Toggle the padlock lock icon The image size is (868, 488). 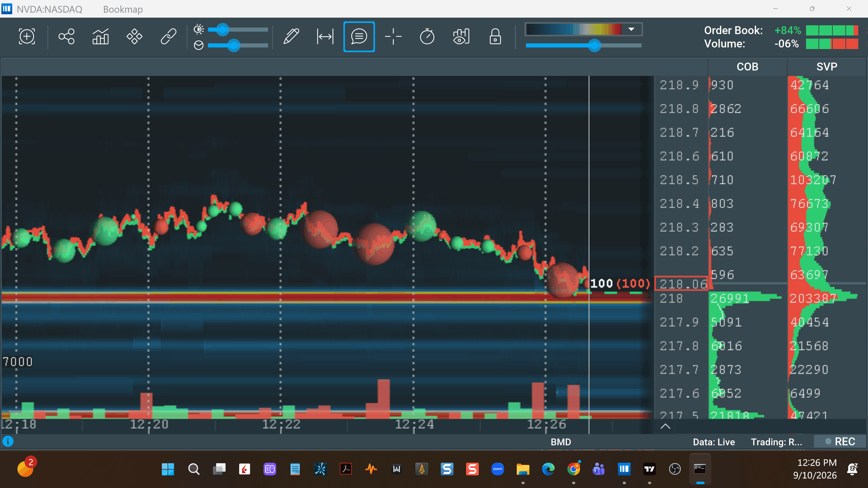pyautogui.click(x=495, y=36)
